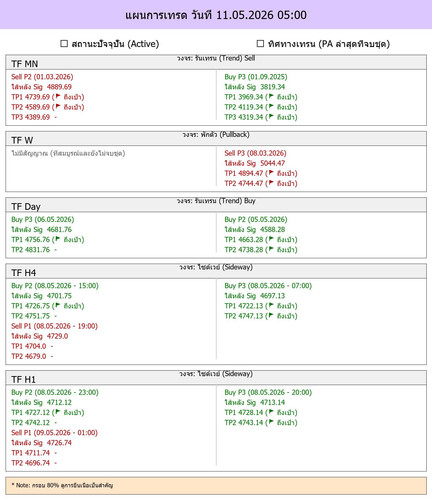Image resolution: width=432 pixels, height=500 pixels.
Task: Click green flag next to TP2 4743.14
Action: pyautogui.click(x=271, y=422)
